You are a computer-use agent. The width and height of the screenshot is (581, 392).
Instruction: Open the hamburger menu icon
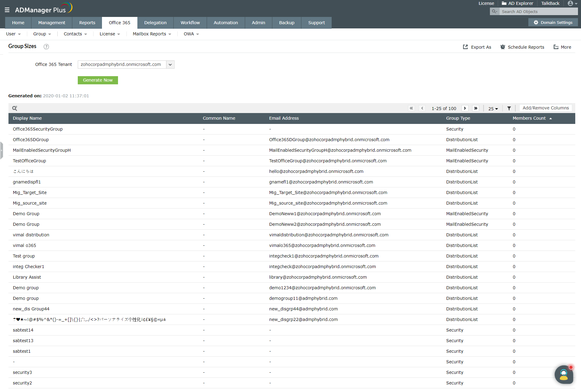pyautogui.click(x=7, y=10)
